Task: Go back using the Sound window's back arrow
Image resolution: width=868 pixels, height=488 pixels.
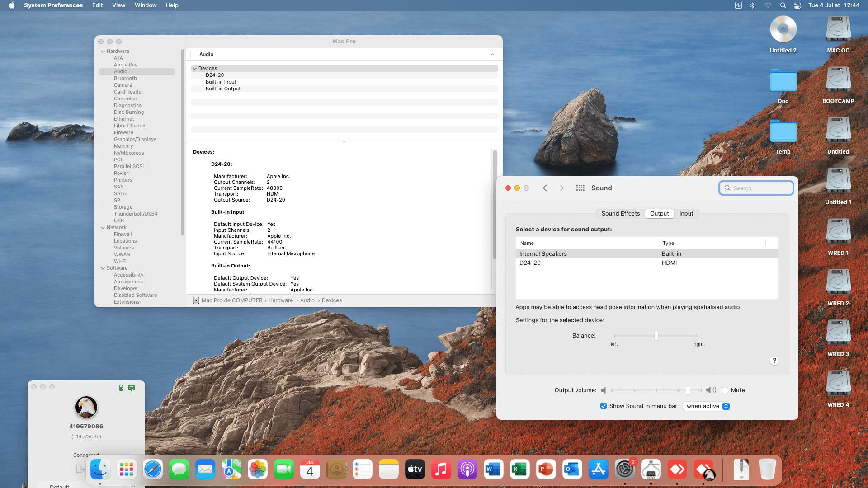Action: point(545,188)
